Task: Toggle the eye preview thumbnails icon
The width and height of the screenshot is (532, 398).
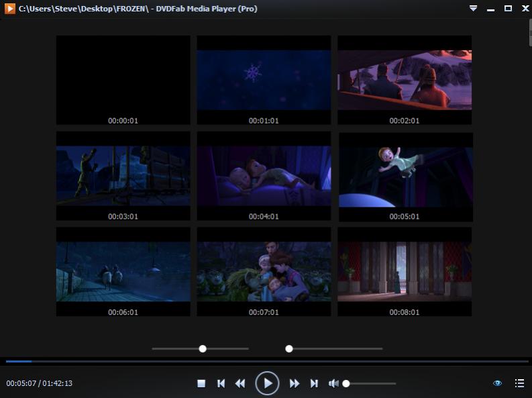Action: [497, 383]
